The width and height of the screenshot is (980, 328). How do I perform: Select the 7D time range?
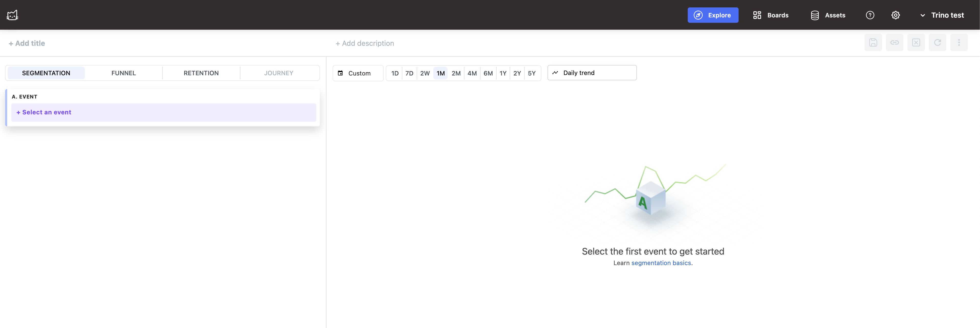tap(409, 73)
